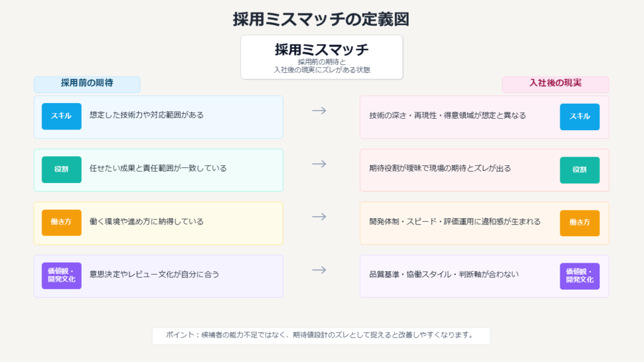Click the 採用ミスマッチの定義図 page title

point(321,19)
